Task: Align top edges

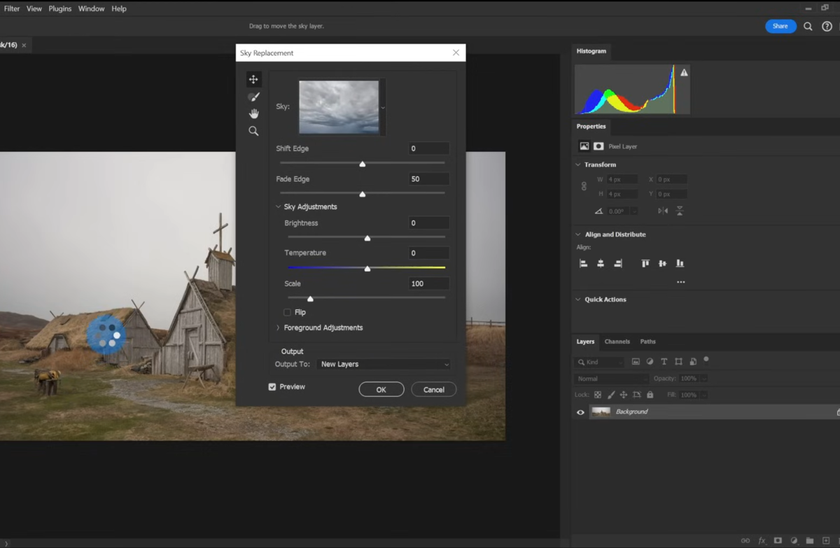Action: 645,264
